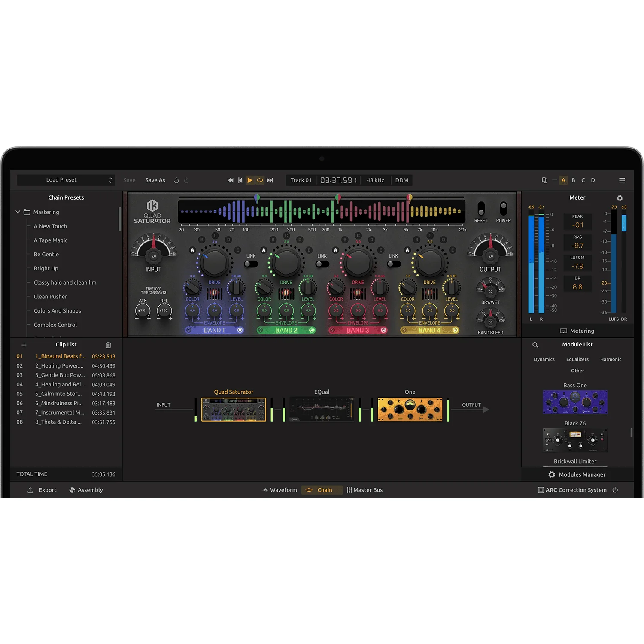The width and height of the screenshot is (644, 644).
Task: Toggle the Band 4 power button
Action: [455, 330]
